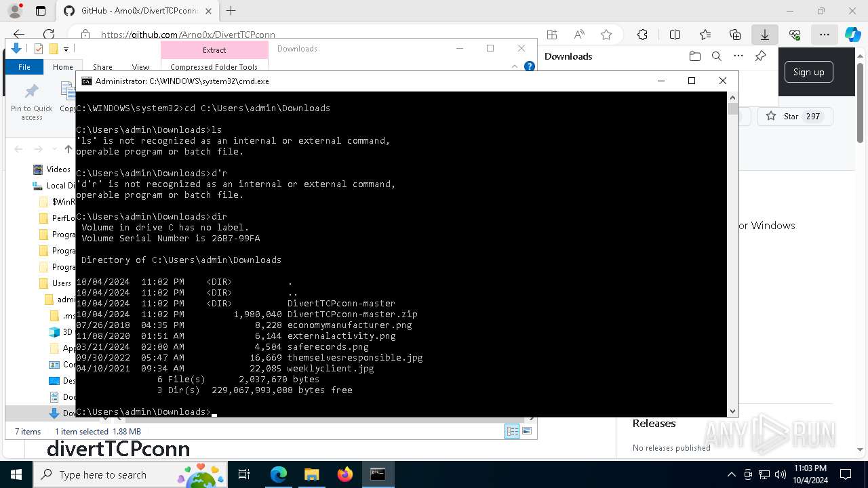Viewport: 868px width, 488px height.
Task: Open Task View on taskbar
Action: (x=244, y=474)
